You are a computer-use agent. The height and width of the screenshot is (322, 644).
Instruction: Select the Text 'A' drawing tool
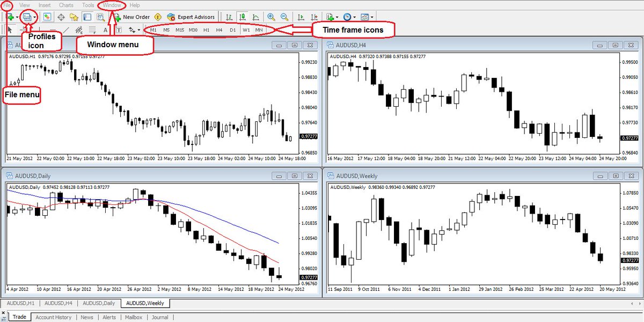click(x=105, y=30)
